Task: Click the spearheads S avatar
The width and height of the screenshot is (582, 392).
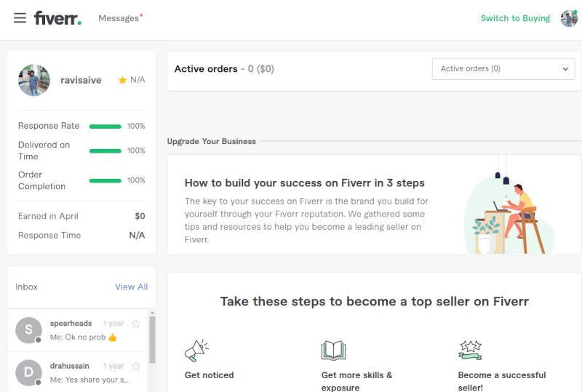Action: click(28, 330)
